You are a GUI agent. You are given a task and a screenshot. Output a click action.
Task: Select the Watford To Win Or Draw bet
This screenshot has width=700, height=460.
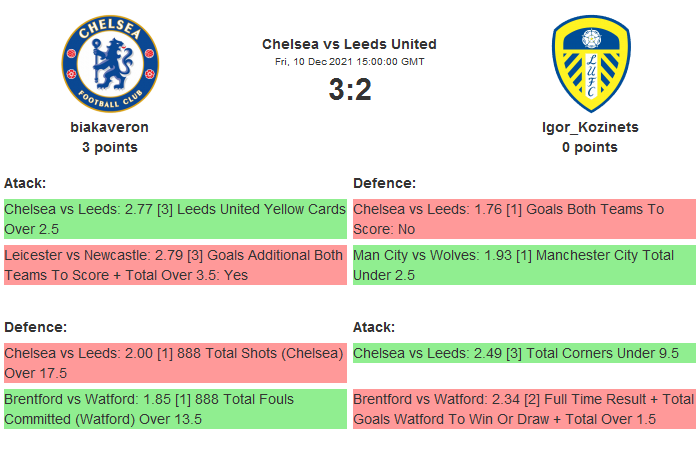(x=524, y=408)
